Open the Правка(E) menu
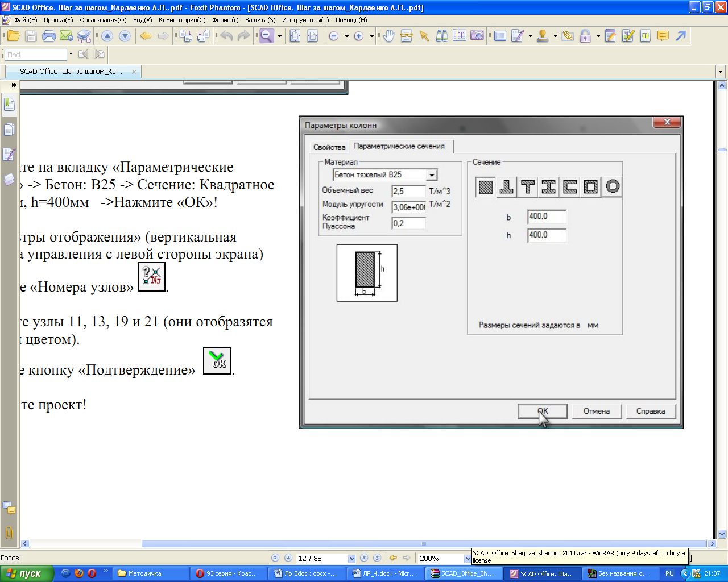 pyautogui.click(x=58, y=20)
